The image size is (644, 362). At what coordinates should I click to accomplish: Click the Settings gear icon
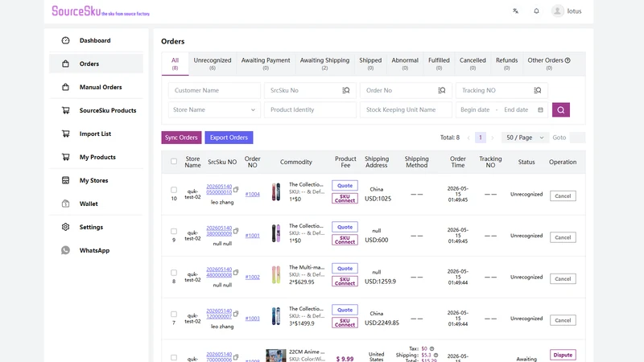click(66, 227)
